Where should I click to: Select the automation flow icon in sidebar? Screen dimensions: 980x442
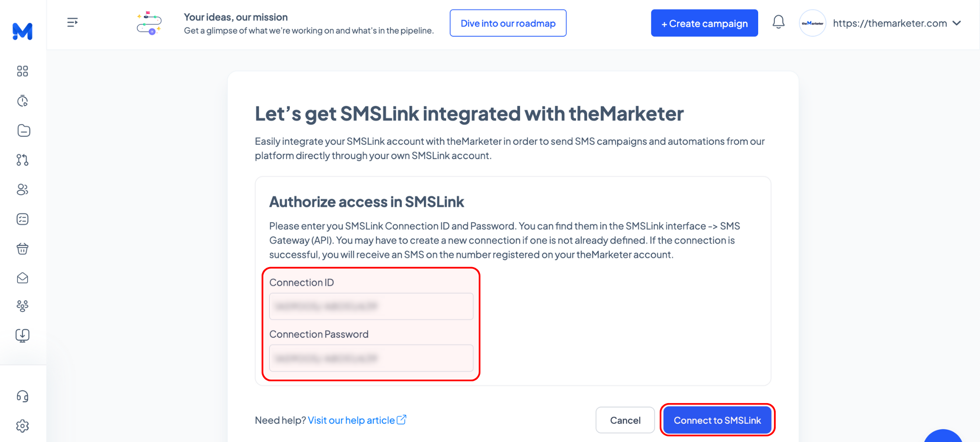click(22, 160)
